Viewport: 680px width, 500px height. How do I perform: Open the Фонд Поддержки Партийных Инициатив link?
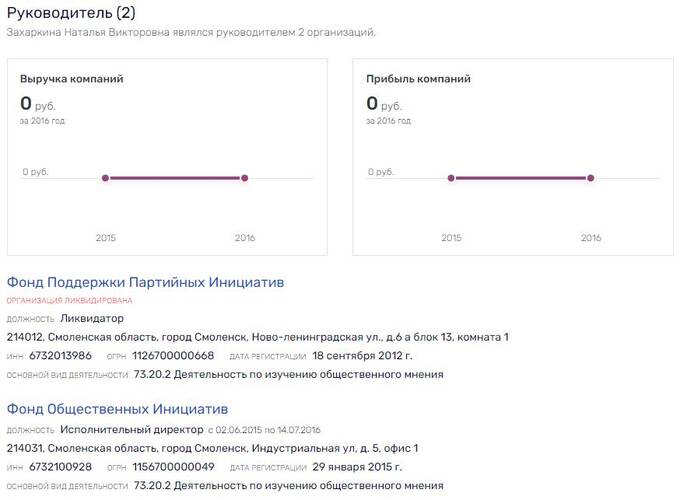[146, 282]
